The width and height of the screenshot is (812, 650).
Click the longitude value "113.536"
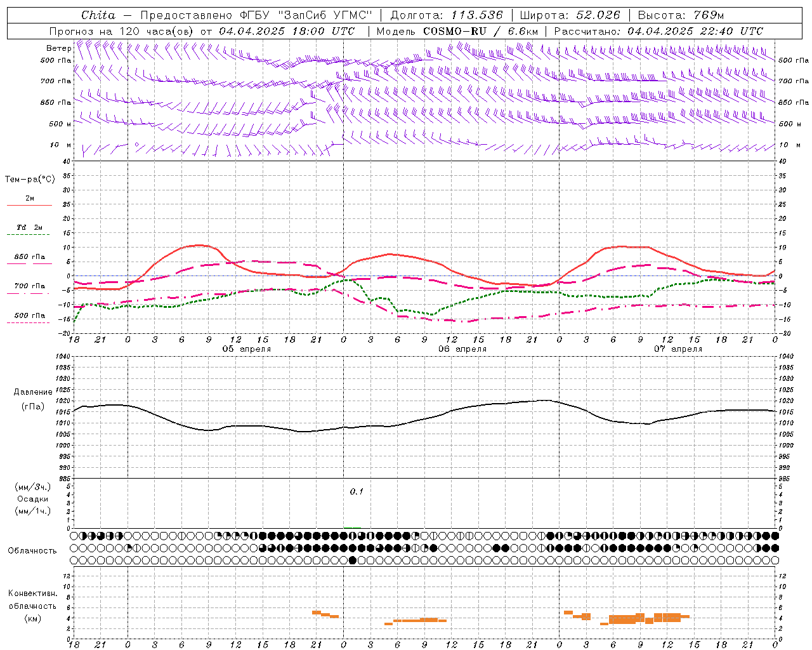(x=476, y=15)
